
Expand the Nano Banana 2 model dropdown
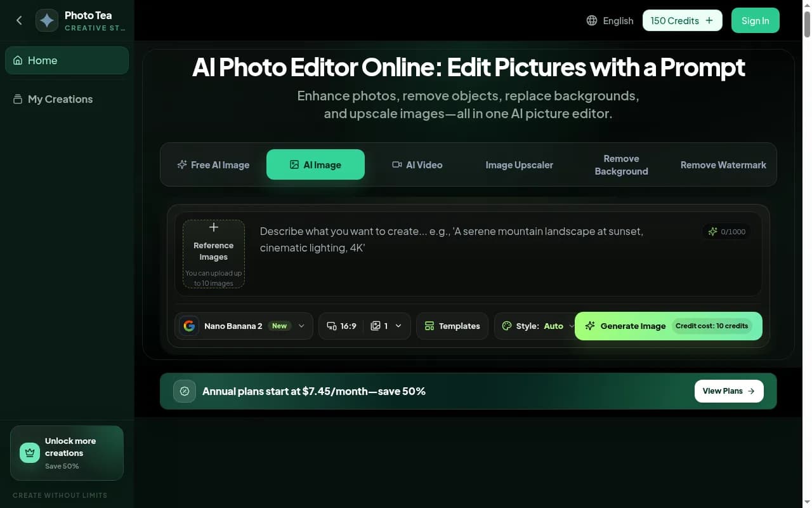click(244, 326)
